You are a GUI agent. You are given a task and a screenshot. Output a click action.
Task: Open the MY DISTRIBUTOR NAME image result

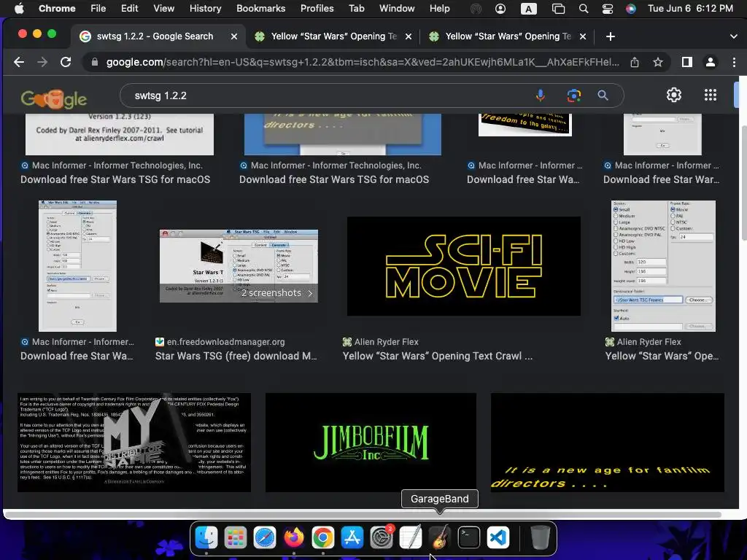tap(134, 443)
